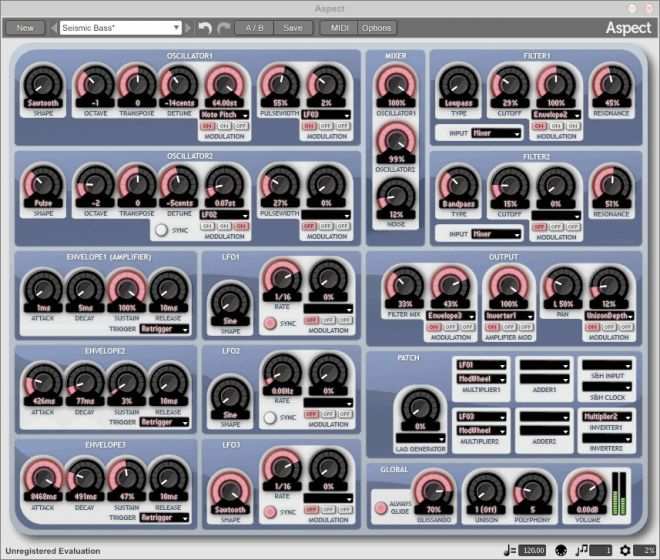Toggle the Always Glide button
Viewport: 660px width, 560px height.
(381, 508)
